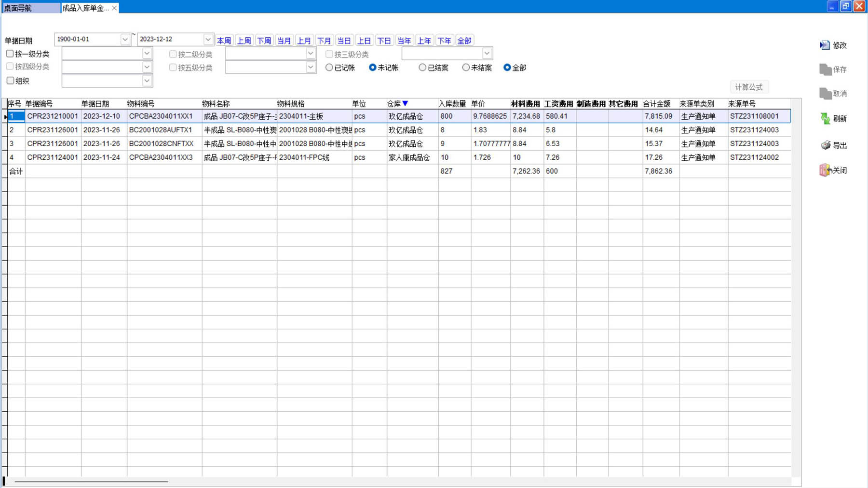Tick the 组织 checkbox

point(10,81)
